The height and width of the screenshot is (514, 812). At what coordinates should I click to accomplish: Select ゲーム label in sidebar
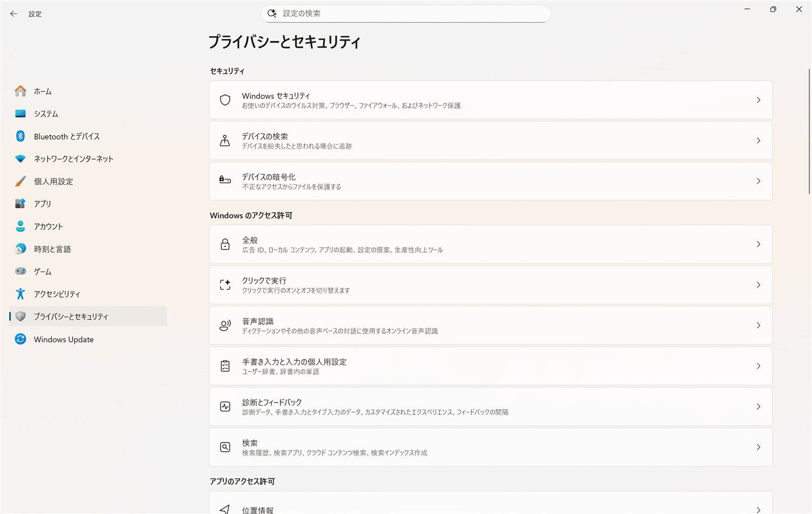tap(43, 271)
